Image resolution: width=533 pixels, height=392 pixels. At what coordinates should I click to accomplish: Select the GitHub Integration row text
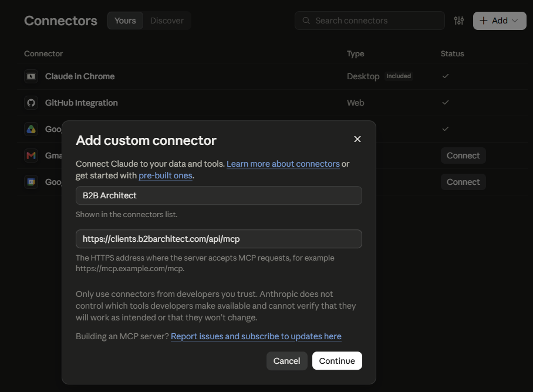pos(82,103)
